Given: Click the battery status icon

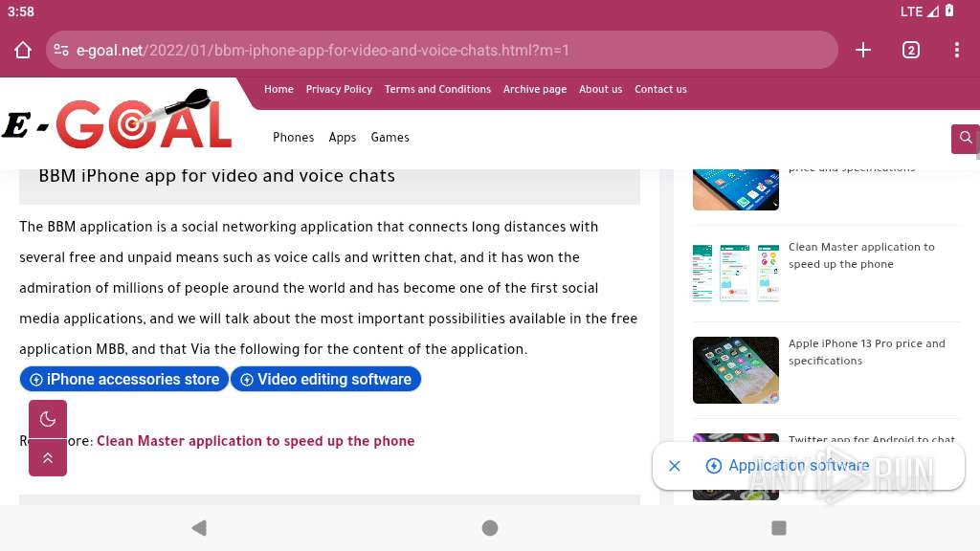Looking at the screenshot, I should click(949, 11).
